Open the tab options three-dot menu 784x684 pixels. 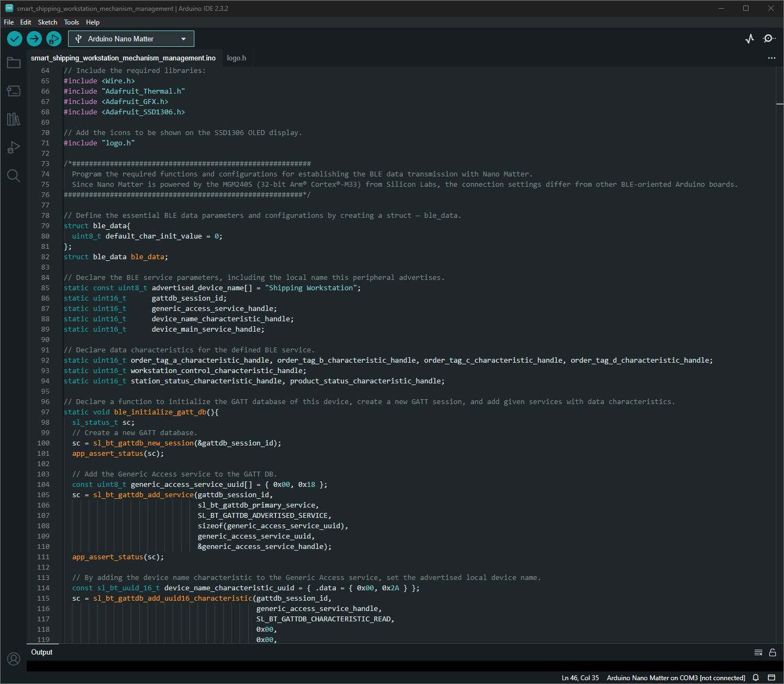pos(771,58)
